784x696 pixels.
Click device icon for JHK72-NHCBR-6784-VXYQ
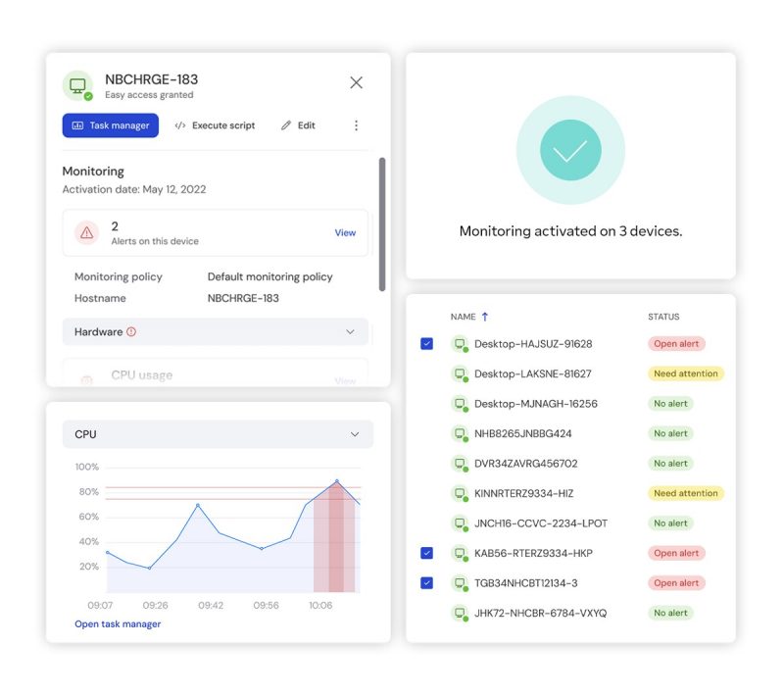tap(460, 613)
